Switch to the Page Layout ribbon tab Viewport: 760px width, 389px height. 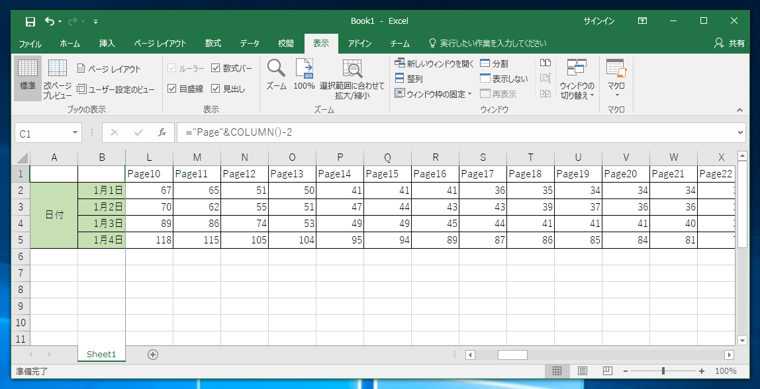(160, 44)
